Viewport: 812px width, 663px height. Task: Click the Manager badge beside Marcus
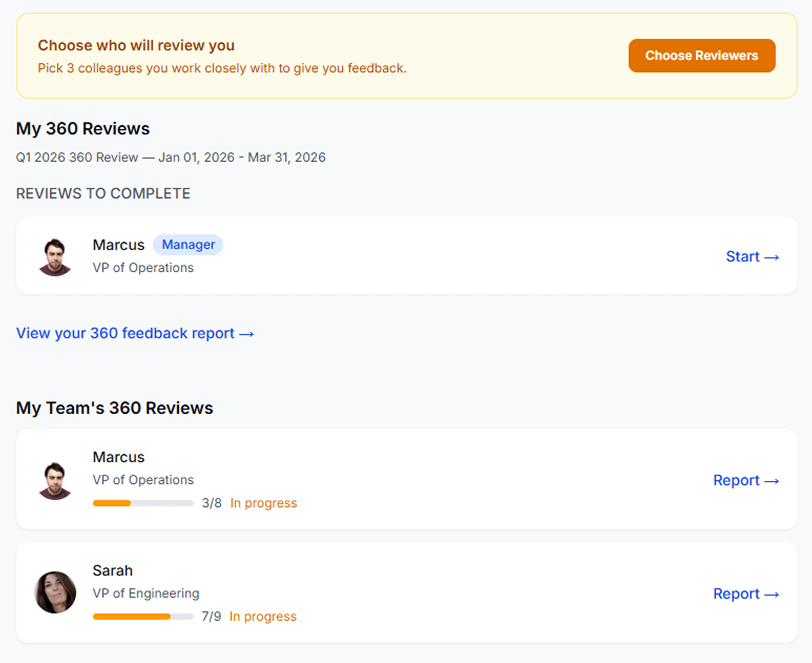click(188, 245)
